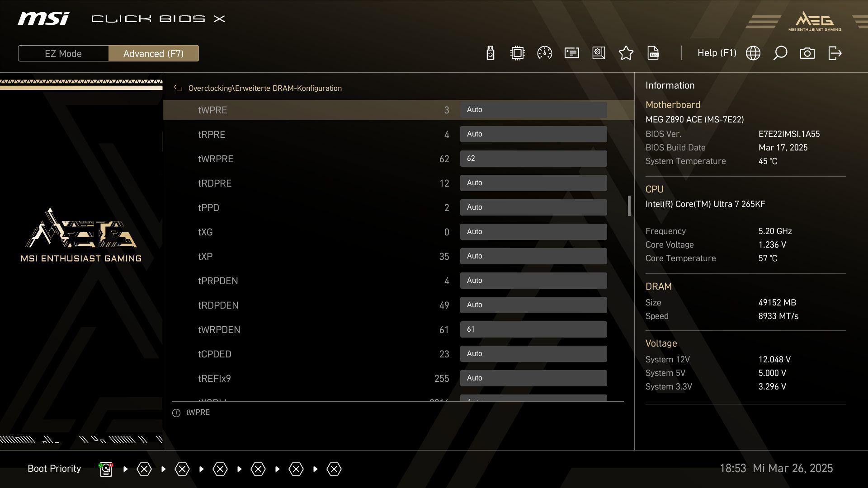The height and width of the screenshot is (488, 868).
Task: Click first boot priority drive icon
Action: [106, 469]
